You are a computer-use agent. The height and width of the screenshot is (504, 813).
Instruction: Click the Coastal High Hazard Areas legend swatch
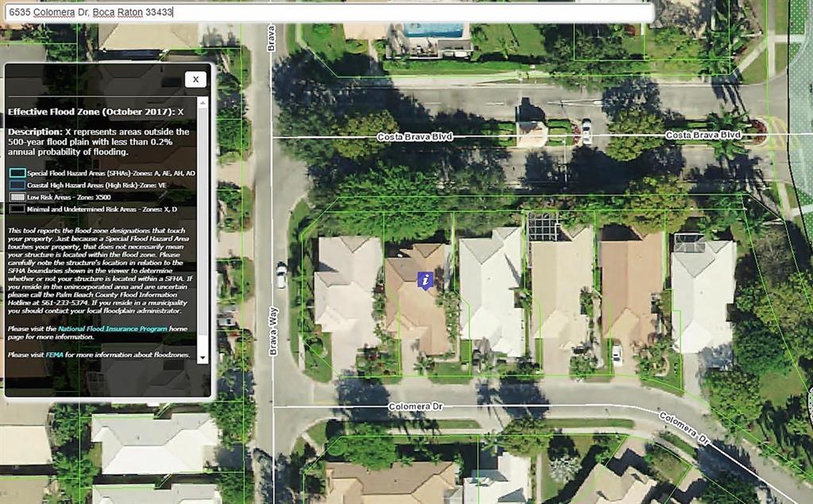(x=17, y=185)
